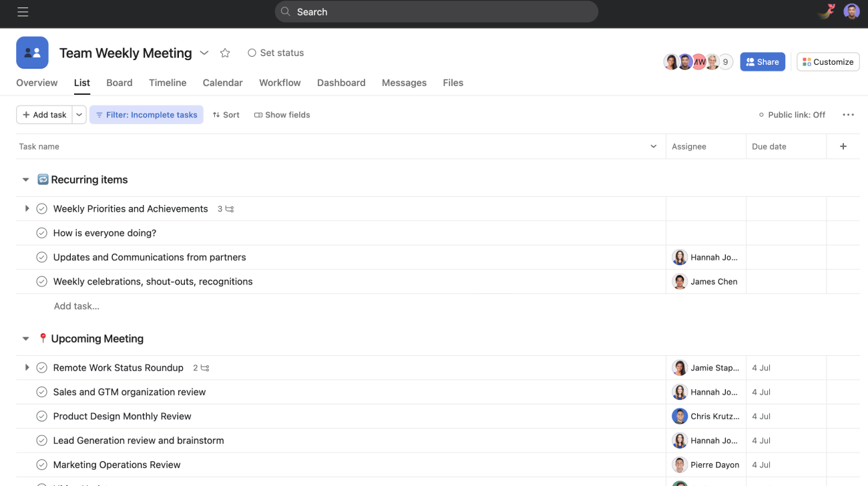Open more project options via the ellipsis icon
The height and width of the screenshot is (486, 868).
[848, 114]
